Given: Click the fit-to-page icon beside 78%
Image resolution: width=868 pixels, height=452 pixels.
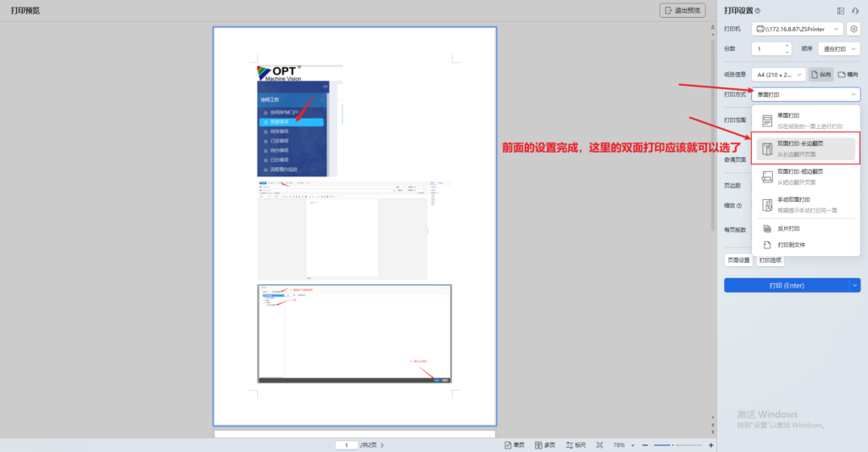Looking at the screenshot, I should click(599, 444).
